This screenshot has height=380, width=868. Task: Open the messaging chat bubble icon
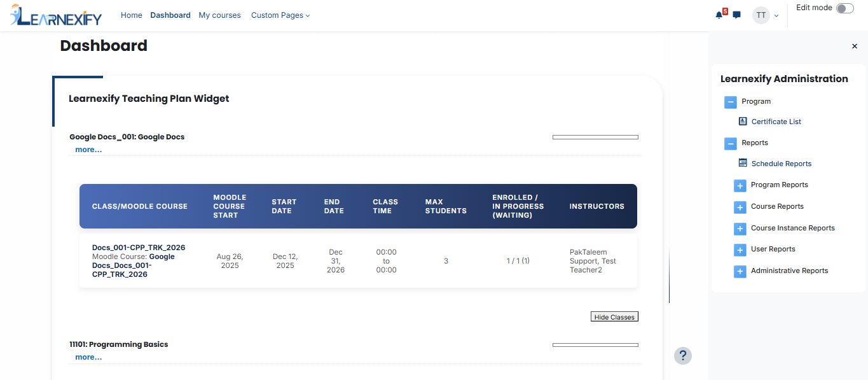pos(736,15)
